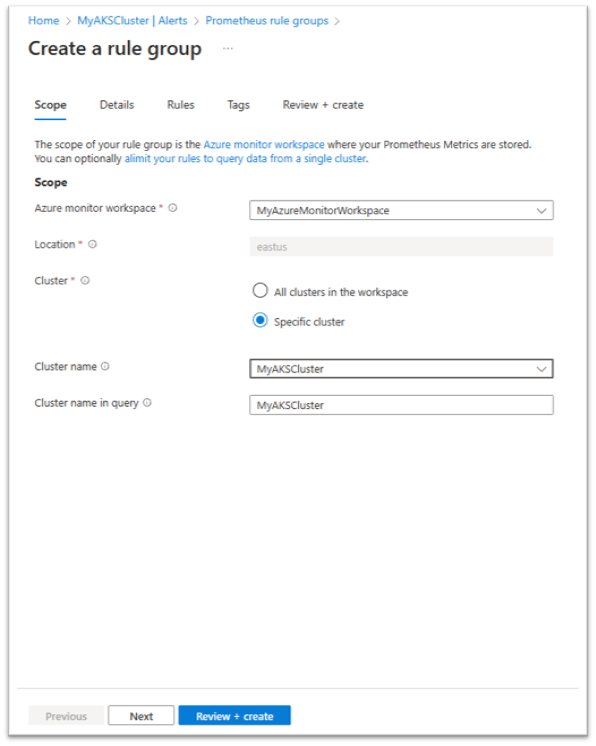
Task: Open the Azure monitor workspace dropdown
Action: pos(401,210)
